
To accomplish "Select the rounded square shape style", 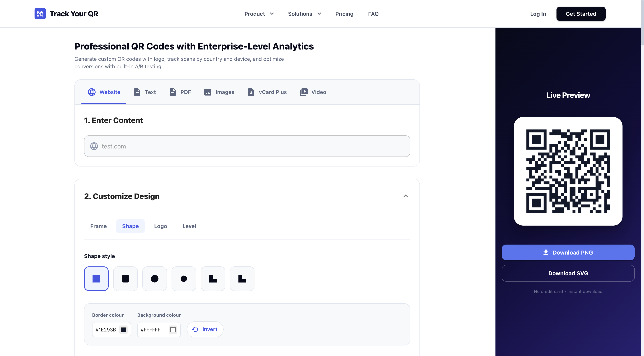I will pos(125,279).
